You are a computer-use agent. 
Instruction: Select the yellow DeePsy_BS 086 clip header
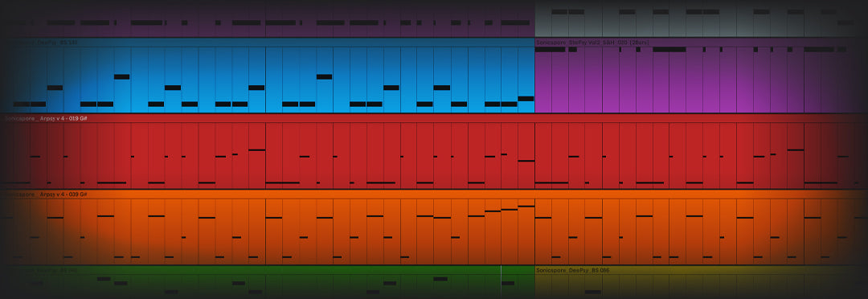[702, 270]
